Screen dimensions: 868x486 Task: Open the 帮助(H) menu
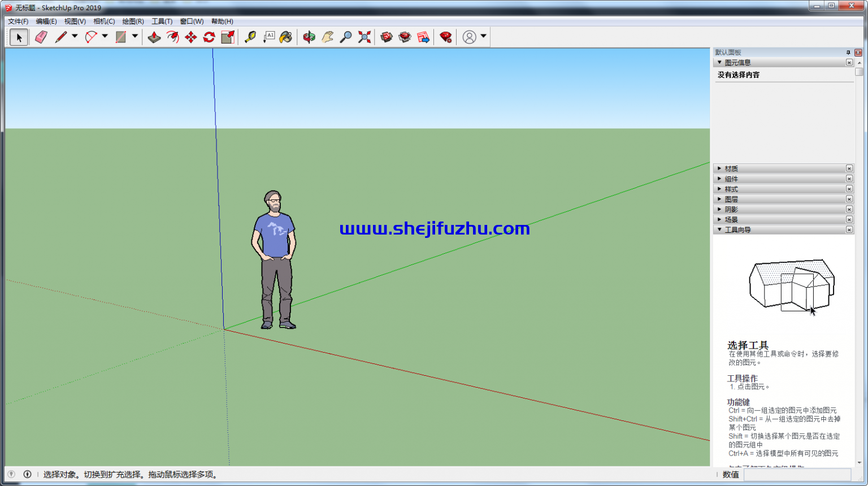(222, 21)
